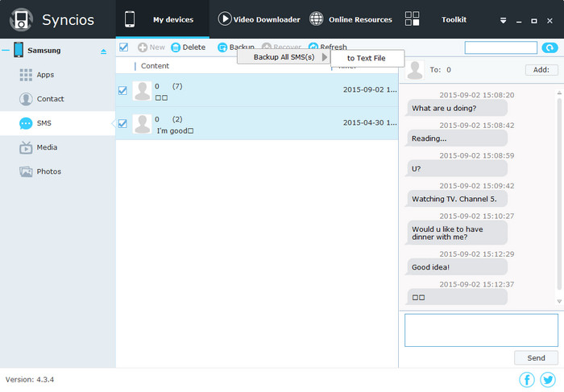Select the 2015-04-30 conversation row date
Screen dimensions: 564x392
pos(370,122)
